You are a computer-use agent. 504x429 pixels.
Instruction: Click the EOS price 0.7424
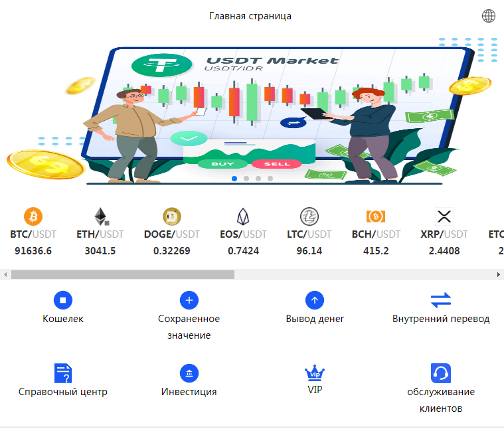pyautogui.click(x=243, y=250)
